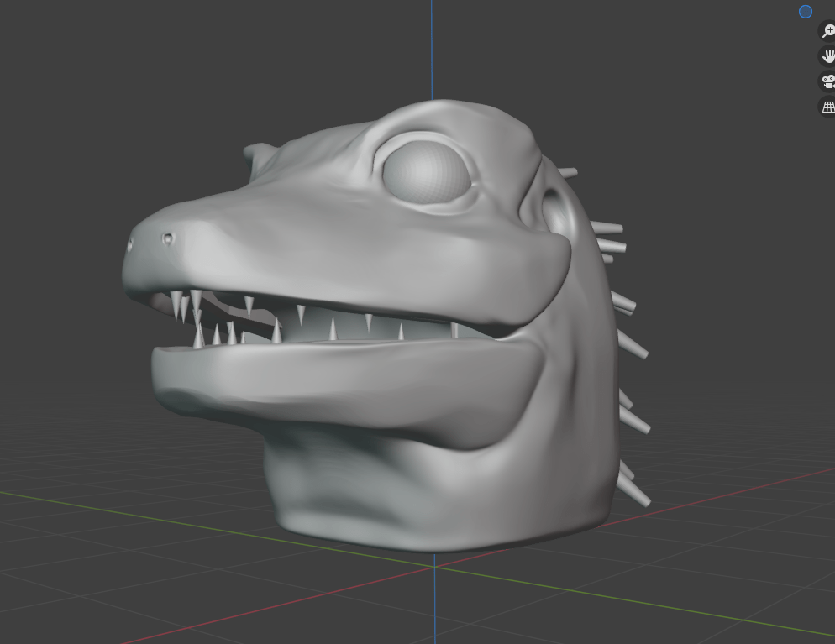Toggle the camera view icon
The width and height of the screenshot is (835, 644).
pyautogui.click(x=827, y=81)
